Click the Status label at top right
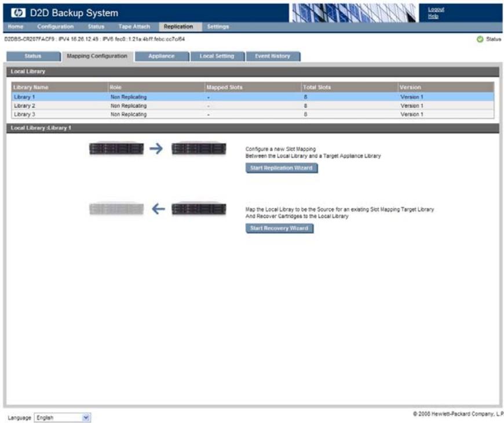The image size is (504, 423). pyautogui.click(x=494, y=39)
